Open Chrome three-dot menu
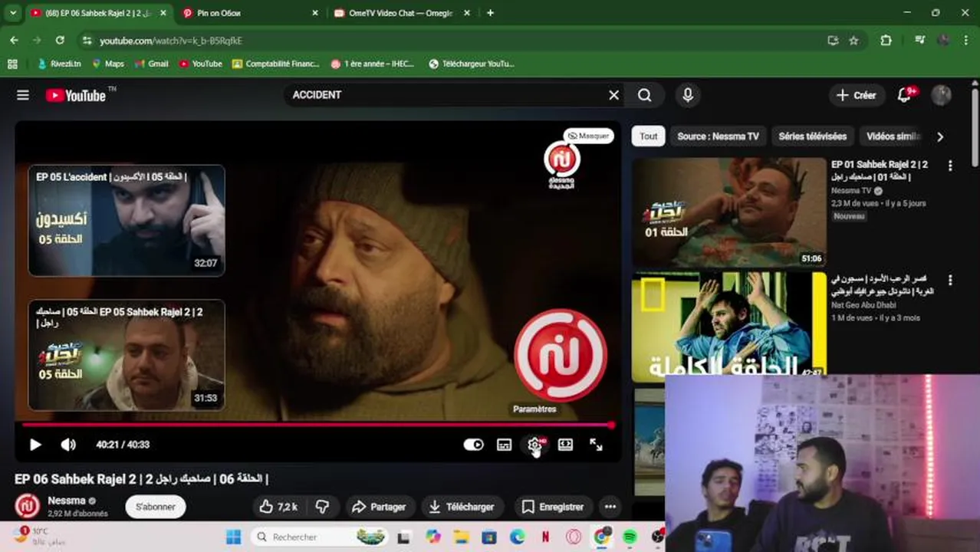Image resolution: width=980 pixels, height=552 pixels. [x=966, y=41]
